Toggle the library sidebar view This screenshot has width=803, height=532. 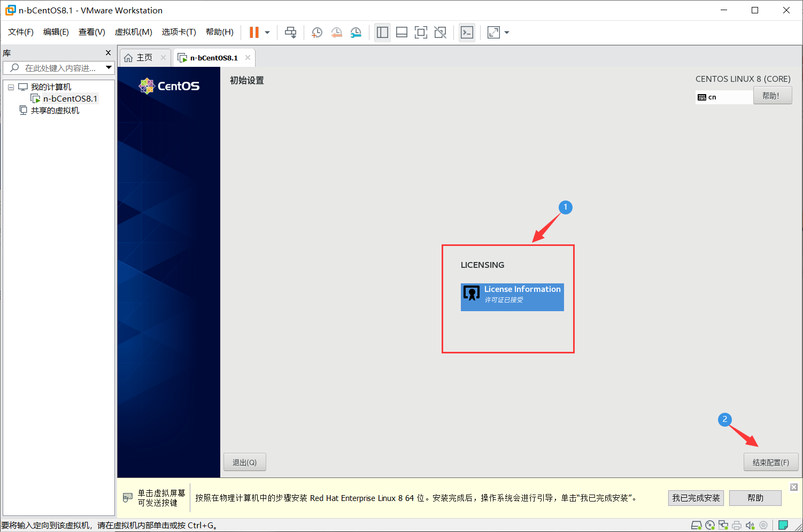382,33
